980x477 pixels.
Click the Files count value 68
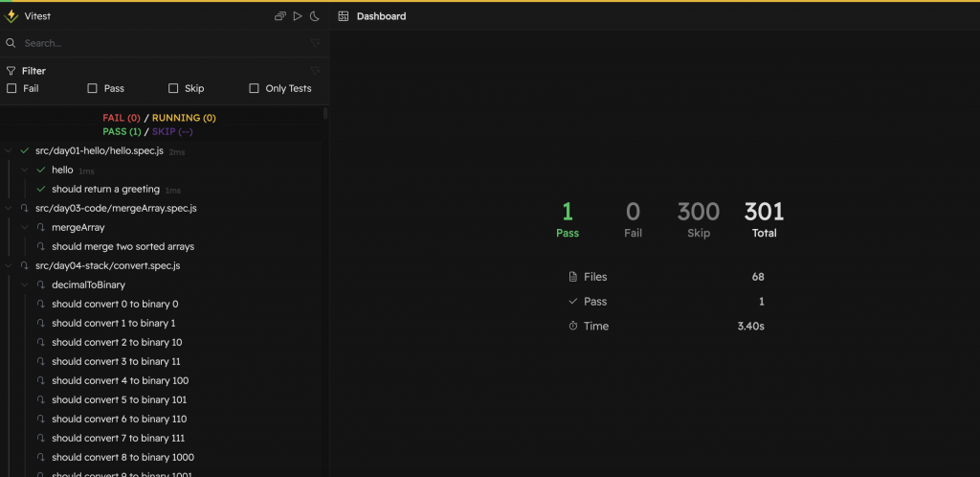click(x=758, y=277)
